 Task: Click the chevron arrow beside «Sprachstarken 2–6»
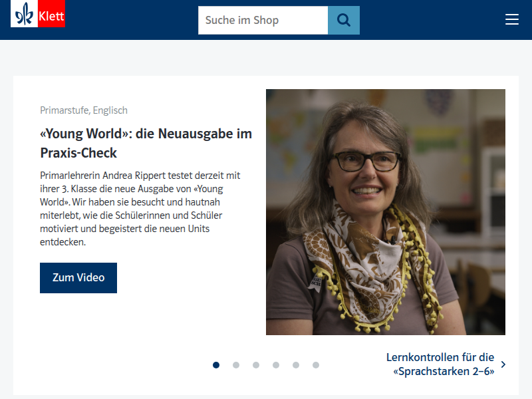click(x=503, y=364)
